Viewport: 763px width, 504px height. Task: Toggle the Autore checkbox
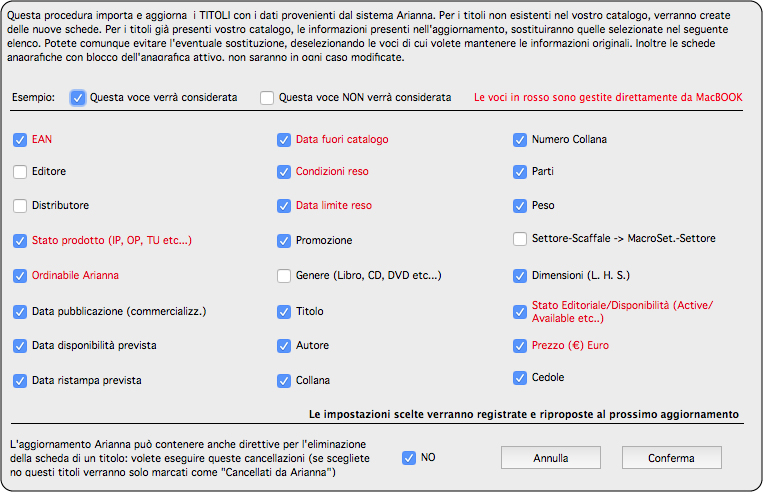[x=284, y=346]
